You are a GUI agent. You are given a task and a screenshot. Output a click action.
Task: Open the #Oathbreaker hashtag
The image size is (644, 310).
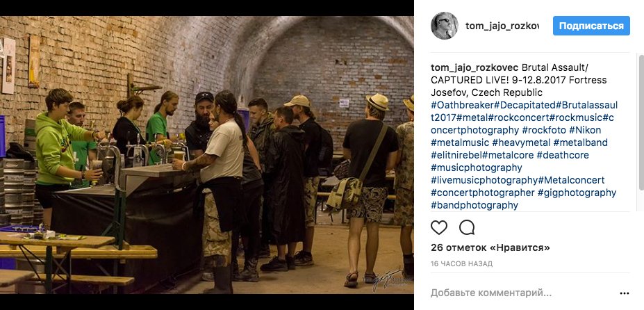click(458, 105)
